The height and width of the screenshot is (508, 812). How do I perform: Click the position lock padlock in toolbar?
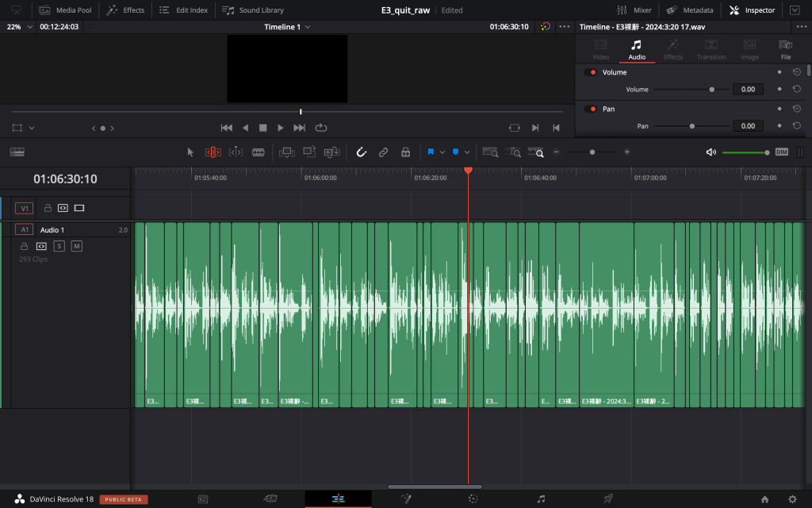pos(405,152)
